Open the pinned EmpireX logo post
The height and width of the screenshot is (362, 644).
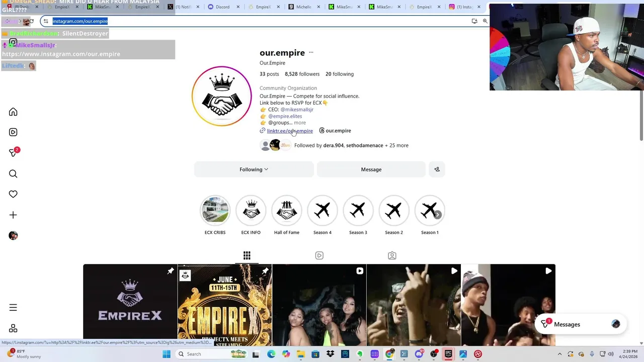pyautogui.click(x=130, y=305)
